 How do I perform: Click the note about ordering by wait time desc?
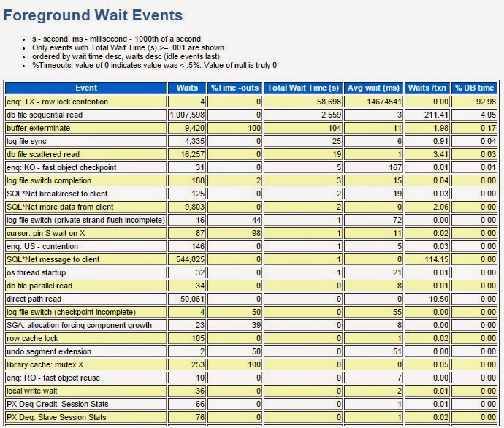point(126,56)
